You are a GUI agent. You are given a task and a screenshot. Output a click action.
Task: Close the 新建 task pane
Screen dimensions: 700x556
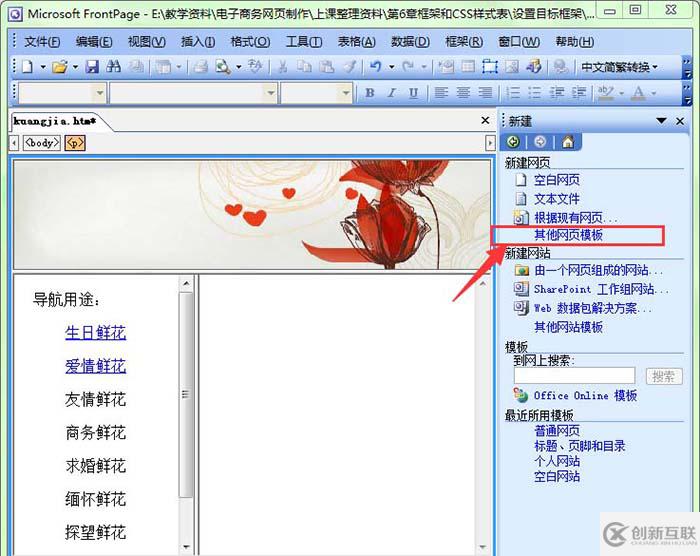[x=680, y=121]
